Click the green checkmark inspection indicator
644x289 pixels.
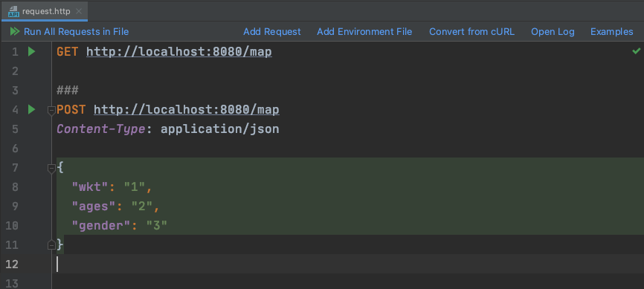coord(637,51)
